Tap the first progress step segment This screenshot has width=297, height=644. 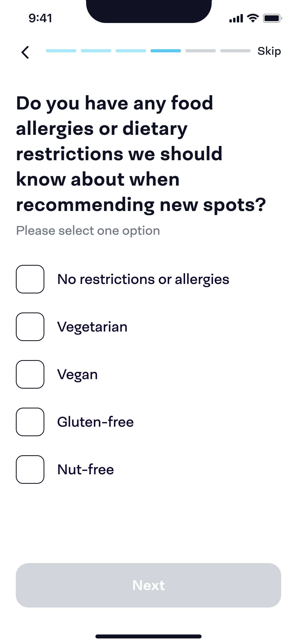coord(61,51)
